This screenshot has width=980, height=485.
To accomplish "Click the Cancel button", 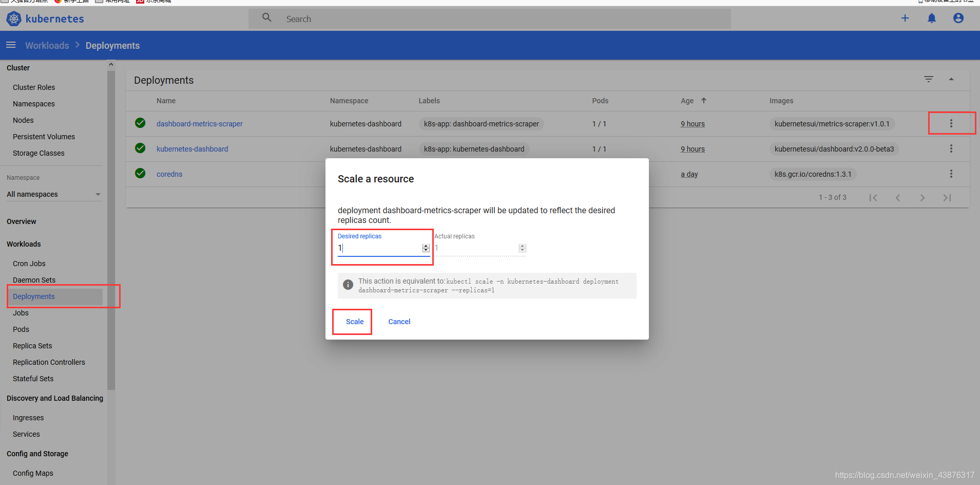I will point(399,322).
